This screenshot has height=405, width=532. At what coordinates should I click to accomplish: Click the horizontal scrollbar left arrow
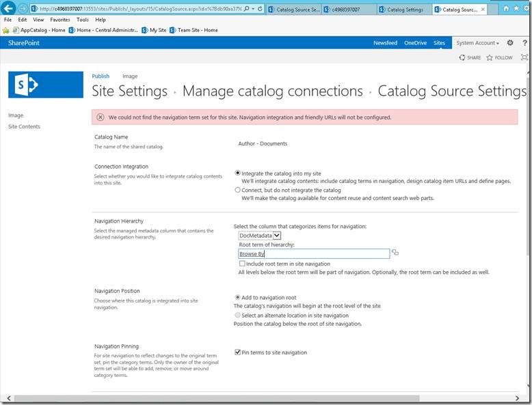(9, 398)
